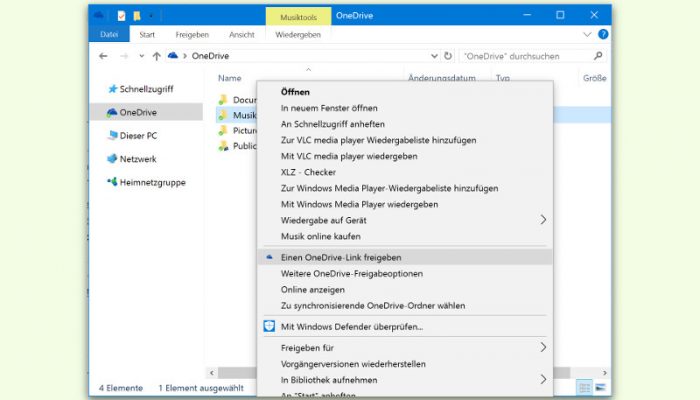Choose Einen OneDrive-Link freigeben

405,258
